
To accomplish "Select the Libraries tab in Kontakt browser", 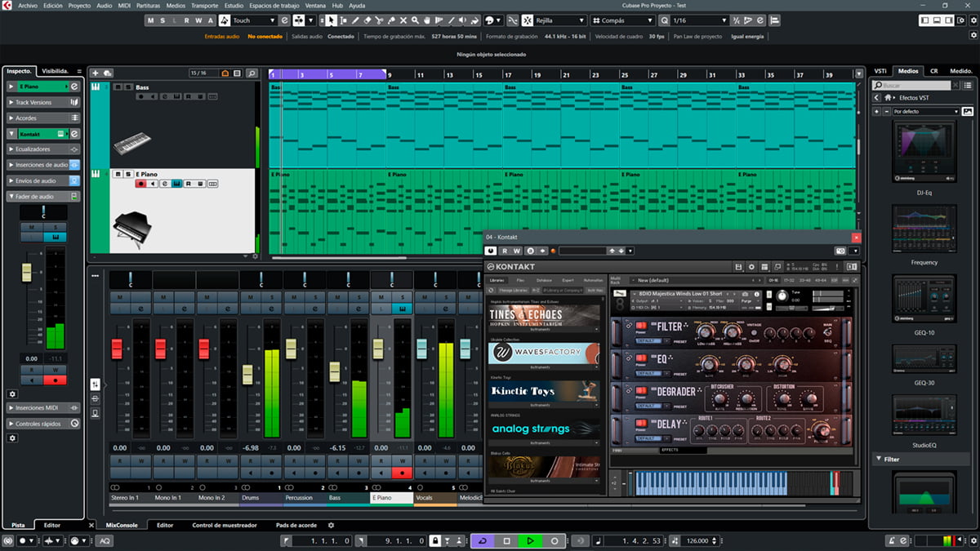I will [x=497, y=280].
